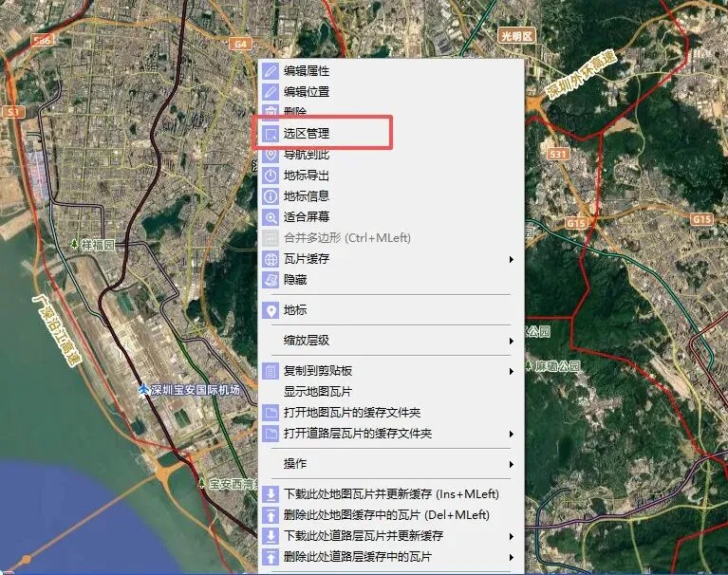The height and width of the screenshot is (575, 728).
Task: Expand the 操作 submenu arrow
Action: 512,464
